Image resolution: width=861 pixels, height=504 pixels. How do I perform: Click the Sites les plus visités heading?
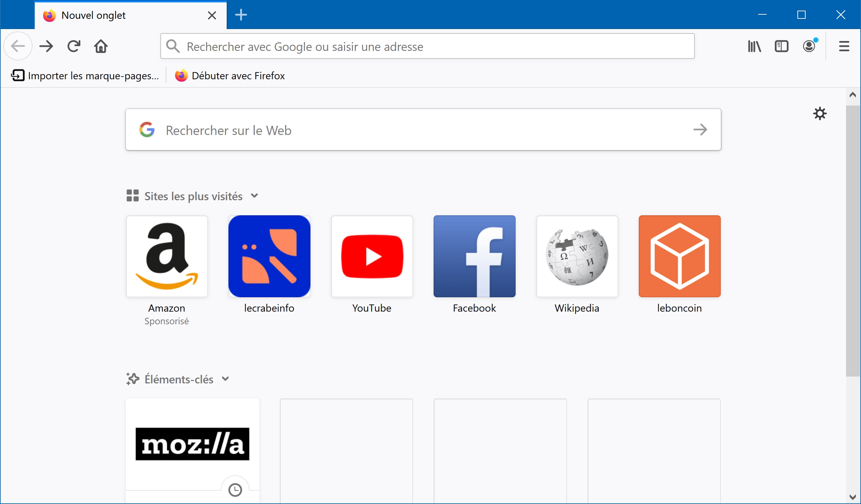pos(194,196)
